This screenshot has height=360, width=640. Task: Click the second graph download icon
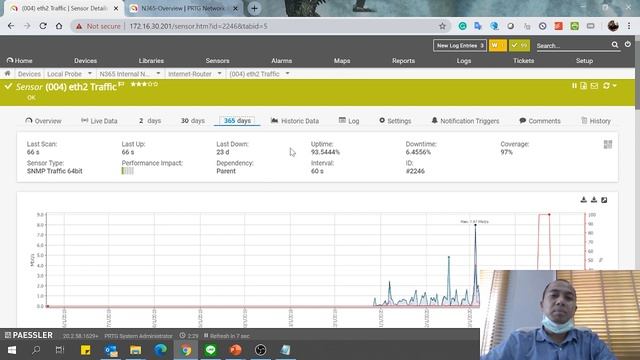point(594,200)
